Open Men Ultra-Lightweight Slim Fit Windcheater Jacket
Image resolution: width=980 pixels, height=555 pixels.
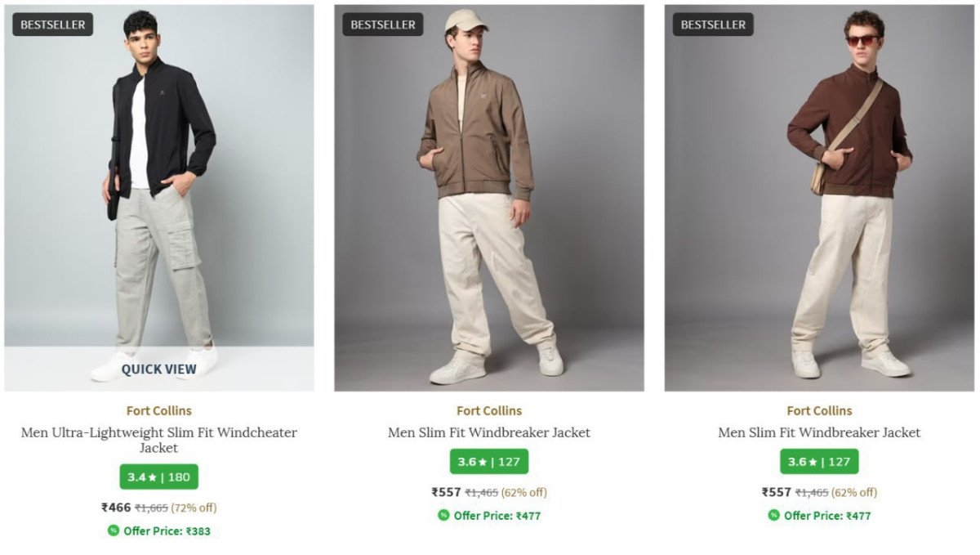[159, 440]
